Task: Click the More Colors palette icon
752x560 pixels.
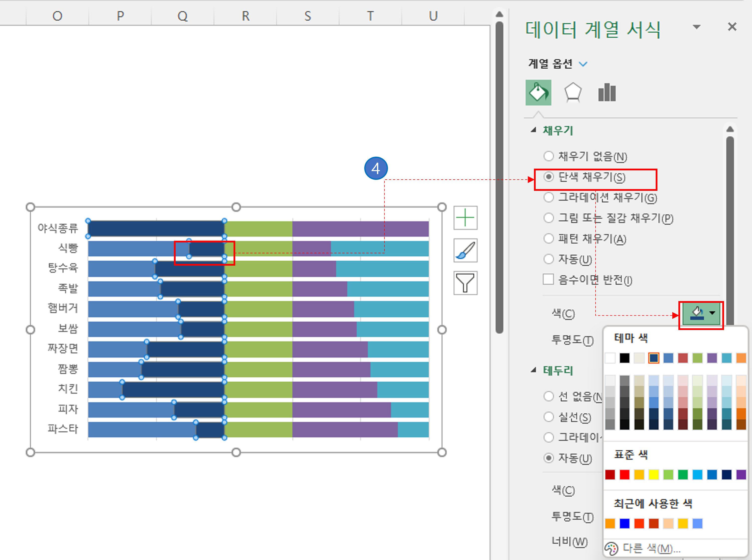Action: point(611,548)
